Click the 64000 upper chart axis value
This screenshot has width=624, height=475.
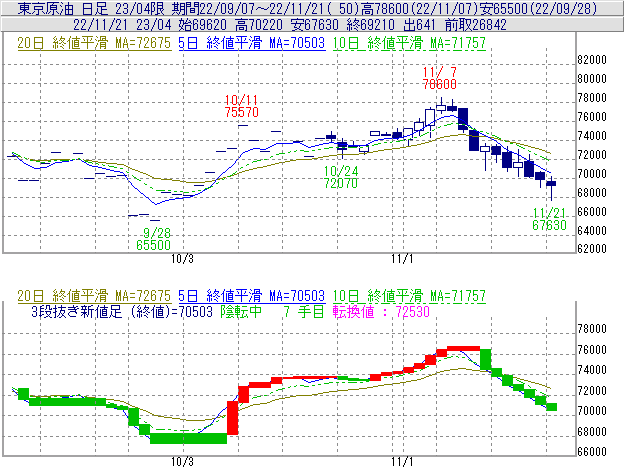click(592, 231)
